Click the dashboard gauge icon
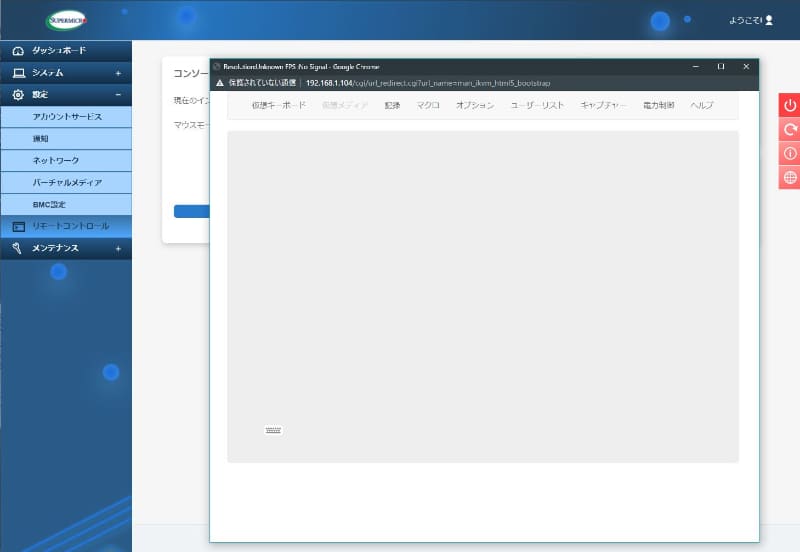The height and width of the screenshot is (552, 800). tap(18, 51)
